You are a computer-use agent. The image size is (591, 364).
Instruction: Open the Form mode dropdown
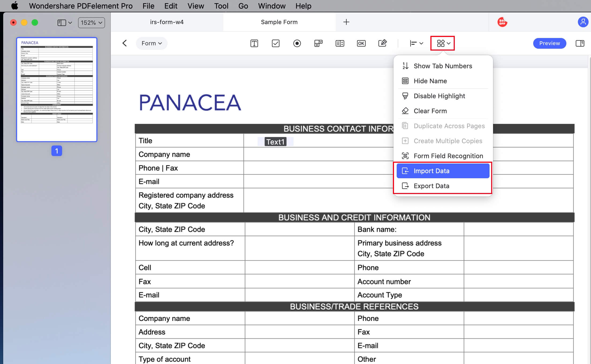151,43
